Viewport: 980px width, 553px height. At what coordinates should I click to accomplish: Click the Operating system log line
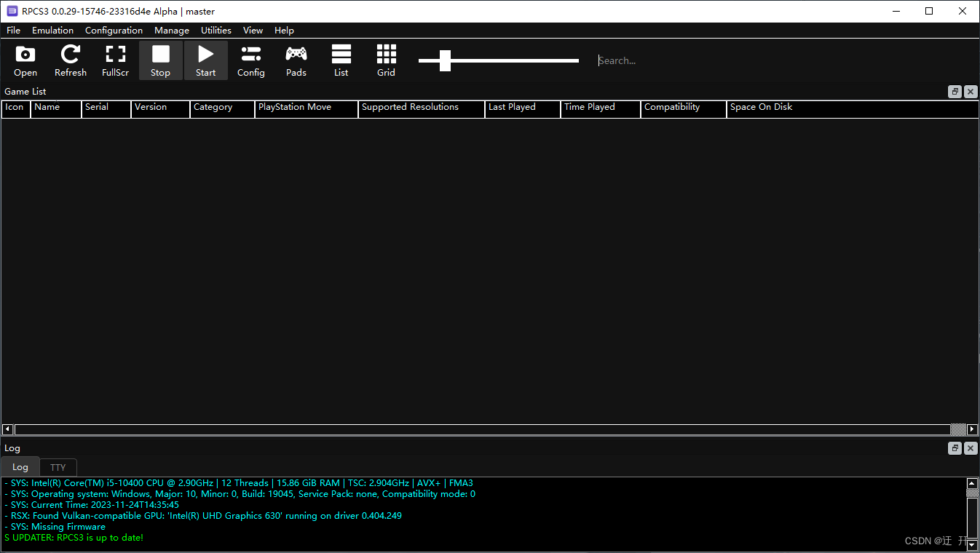[240, 494]
